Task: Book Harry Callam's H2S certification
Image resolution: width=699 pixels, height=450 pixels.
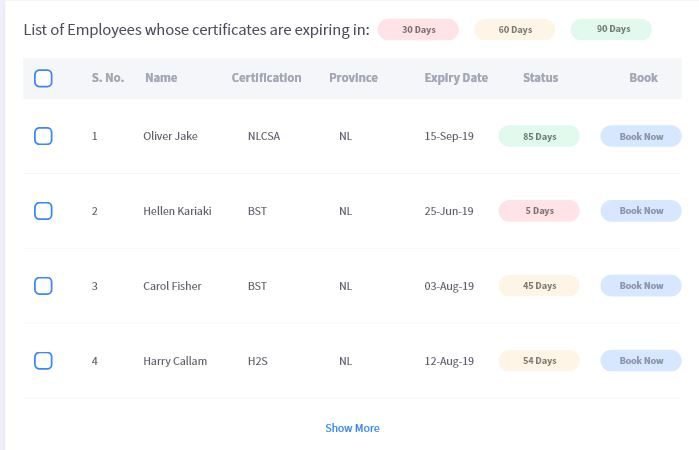Action: (641, 361)
